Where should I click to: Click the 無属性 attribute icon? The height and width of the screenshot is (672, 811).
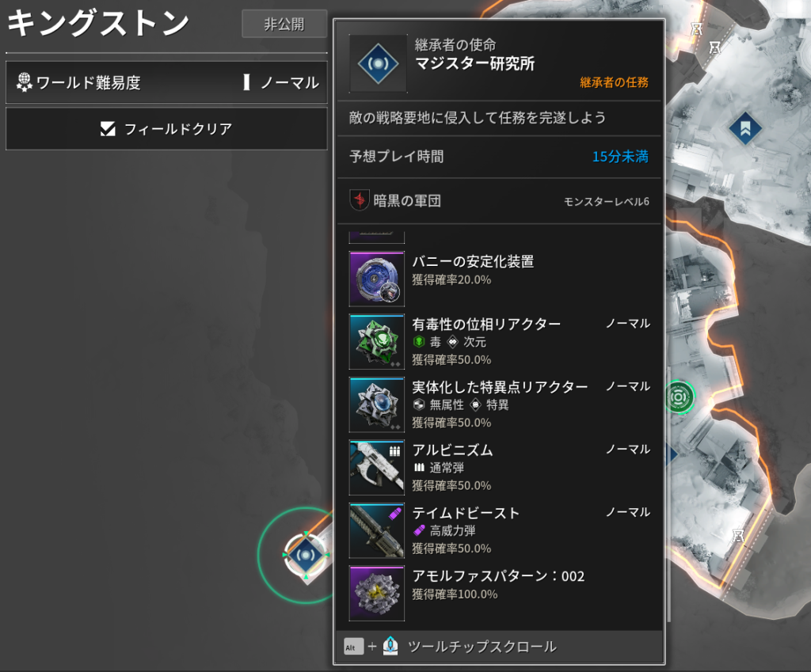419,404
